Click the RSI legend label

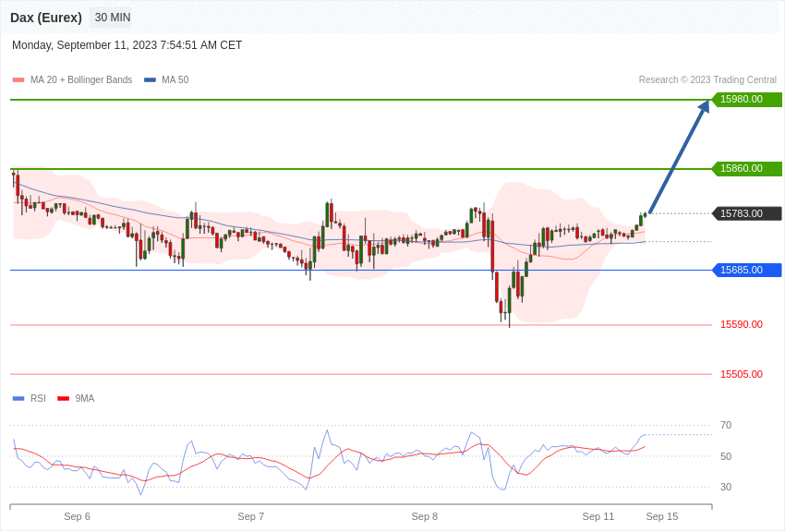[x=38, y=398]
